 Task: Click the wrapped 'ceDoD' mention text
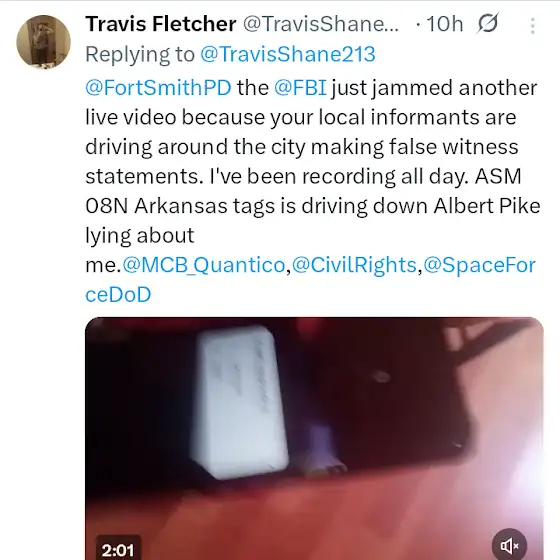click(118, 295)
